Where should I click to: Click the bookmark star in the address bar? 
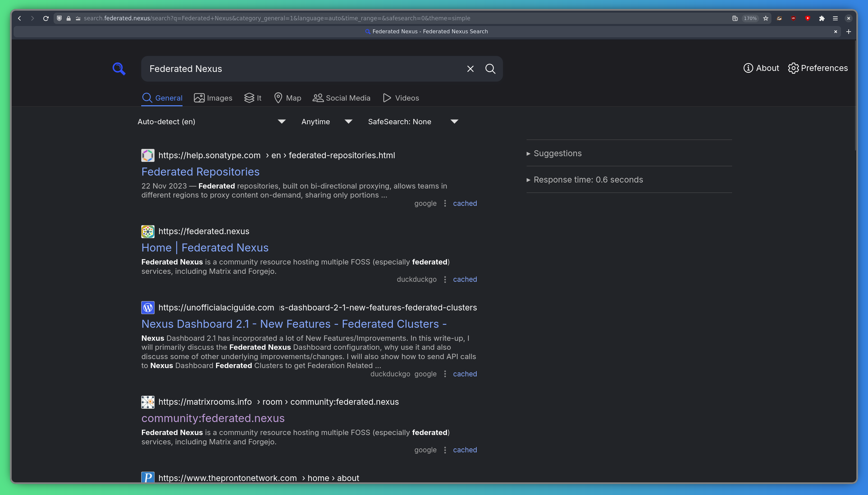765,18
